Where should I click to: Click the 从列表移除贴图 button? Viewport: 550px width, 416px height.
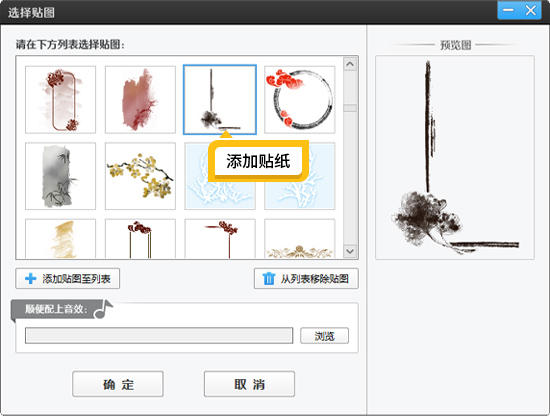tap(306, 279)
